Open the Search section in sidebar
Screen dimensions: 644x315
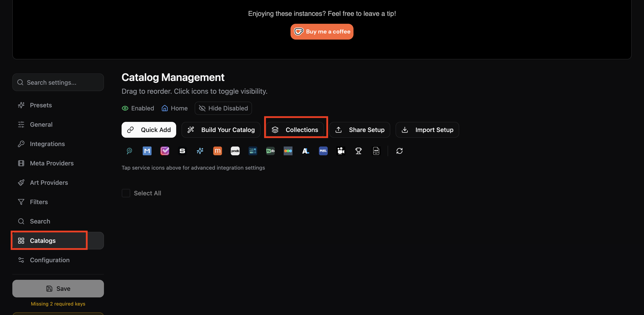[x=58, y=221]
